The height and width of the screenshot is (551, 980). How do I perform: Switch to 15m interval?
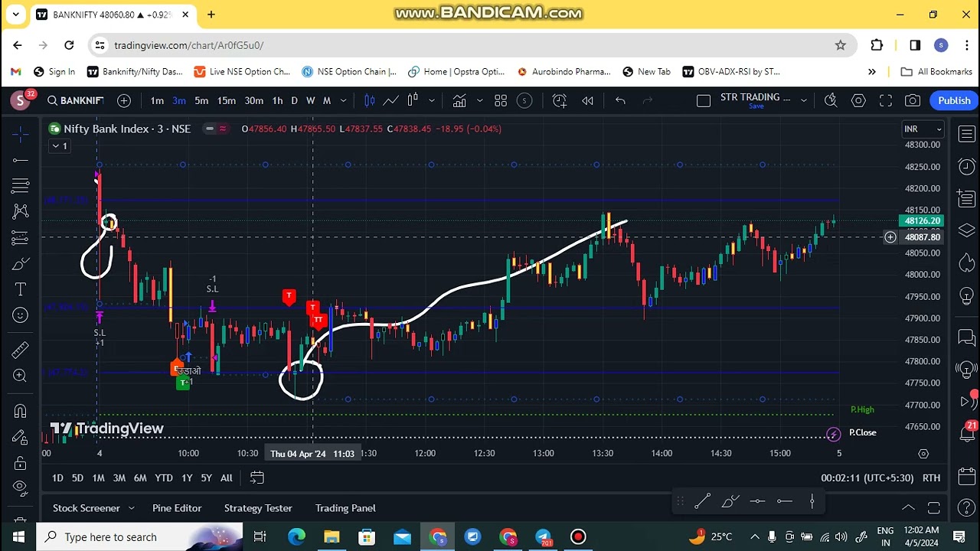tap(226, 100)
